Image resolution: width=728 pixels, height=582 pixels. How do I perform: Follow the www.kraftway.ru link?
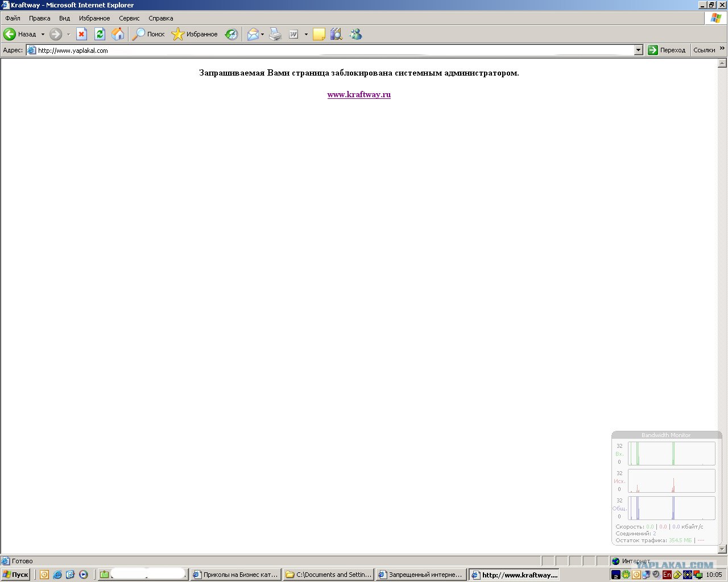[x=359, y=94]
